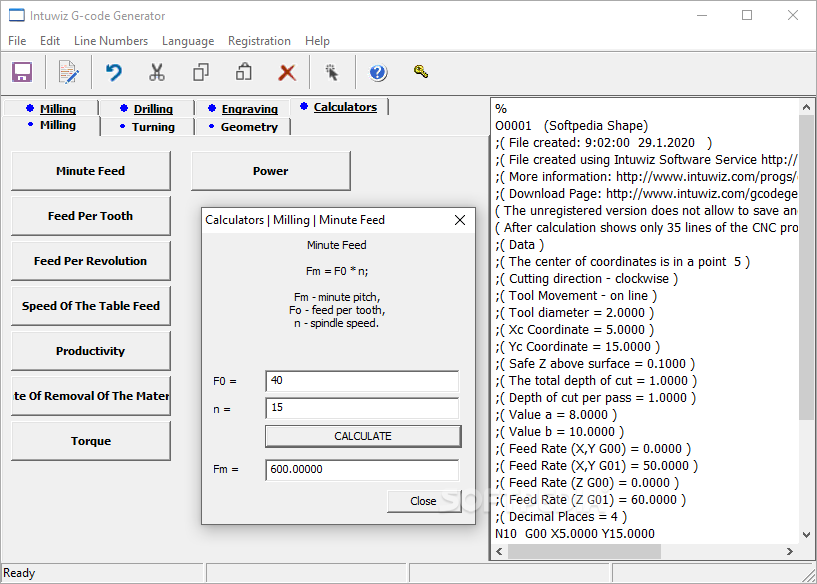817x584 pixels.
Task: Select the Milling calculators sub-tab
Action: tap(51, 126)
